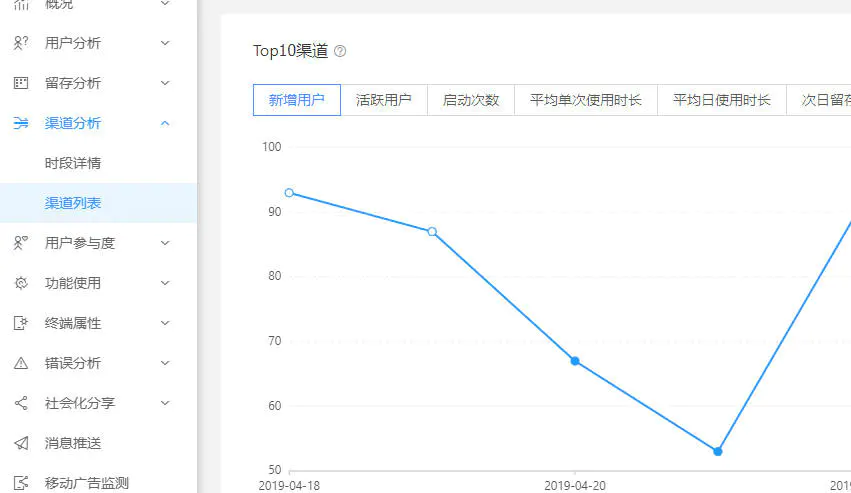
Task: Click the 社会化分享 menu label
Action: (x=80, y=403)
